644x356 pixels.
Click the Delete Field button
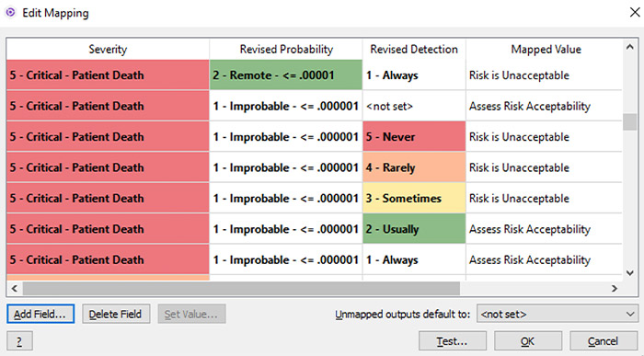click(116, 314)
